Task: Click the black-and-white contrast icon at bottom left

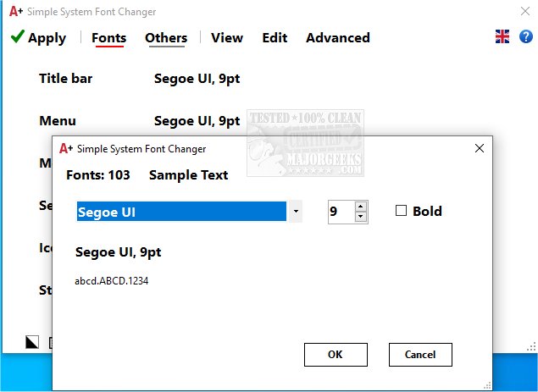Action: click(32, 341)
